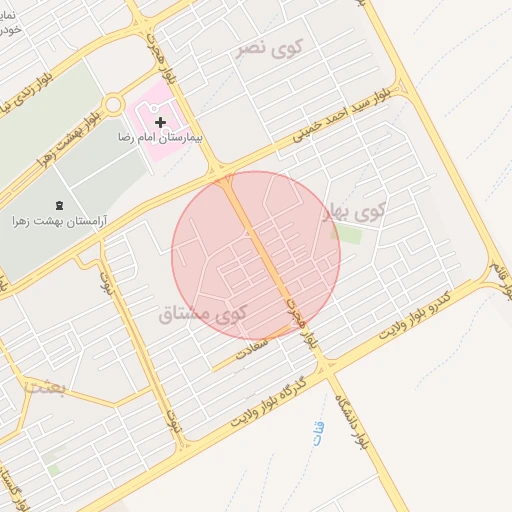Click the آرامستان بهشت زهرا label
This screenshot has width=512, height=512.
[60, 221]
